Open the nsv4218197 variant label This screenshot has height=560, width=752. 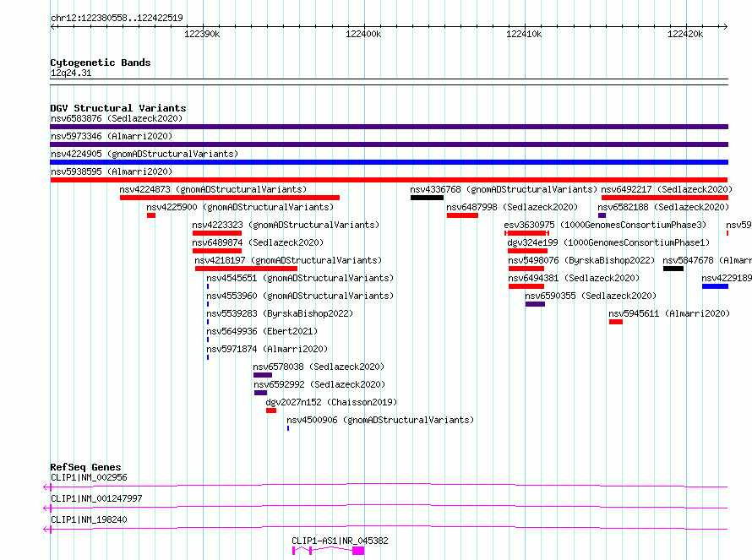(x=288, y=260)
